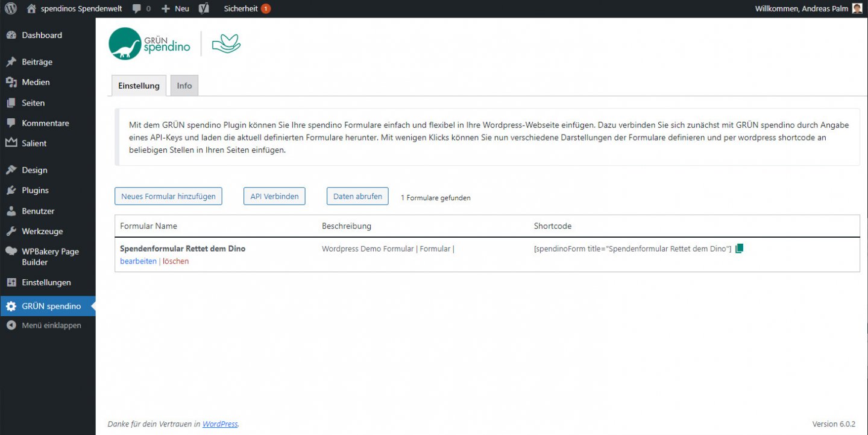This screenshot has width=868, height=435.
Task: Click the 1 Formulare gefunden text
Action: [x=436, y=198]
